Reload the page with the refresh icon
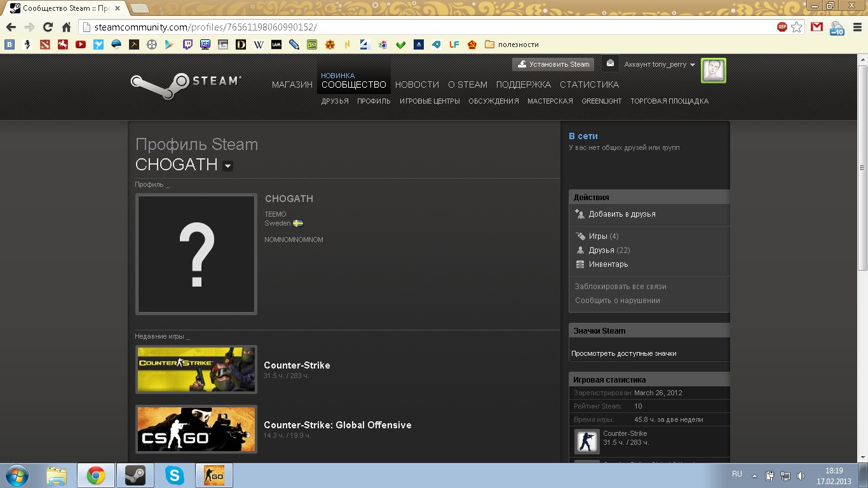Viewport: 868px width, 488px height. pos(48,27)
